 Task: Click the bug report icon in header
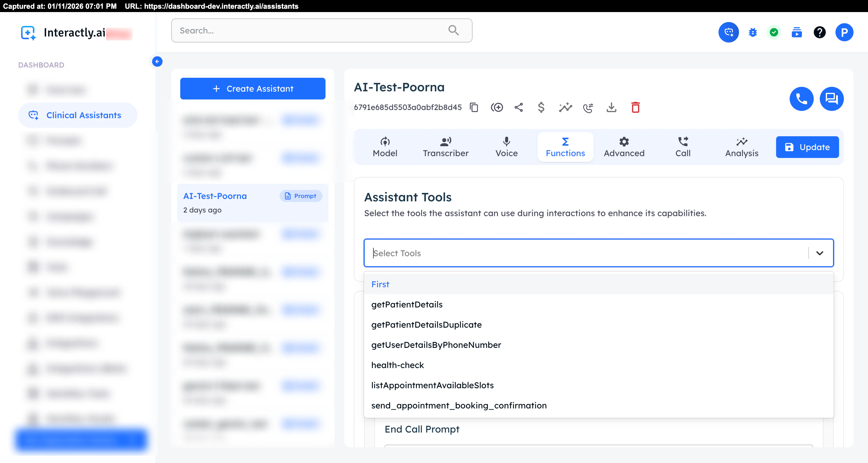(x=753, y=32)
